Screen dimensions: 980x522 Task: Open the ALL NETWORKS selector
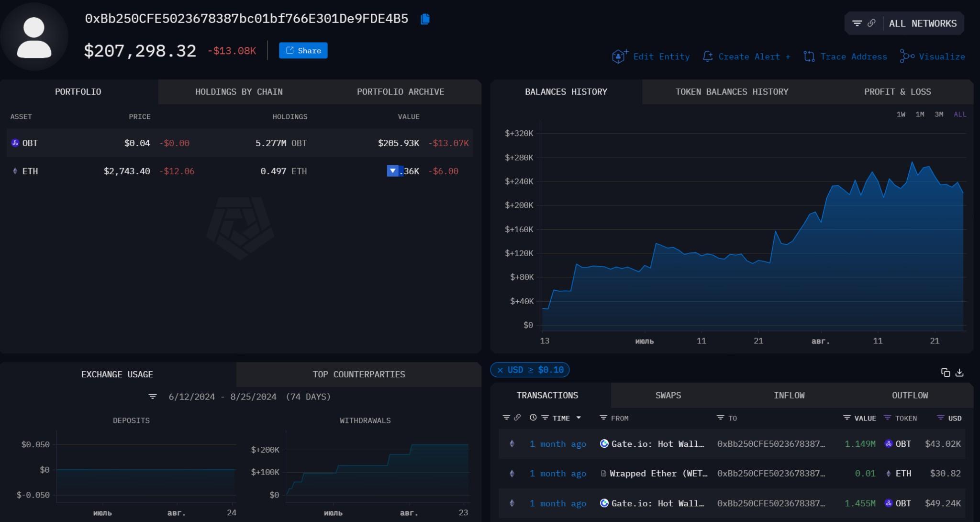pyautogui.click(x=923, y=23)
